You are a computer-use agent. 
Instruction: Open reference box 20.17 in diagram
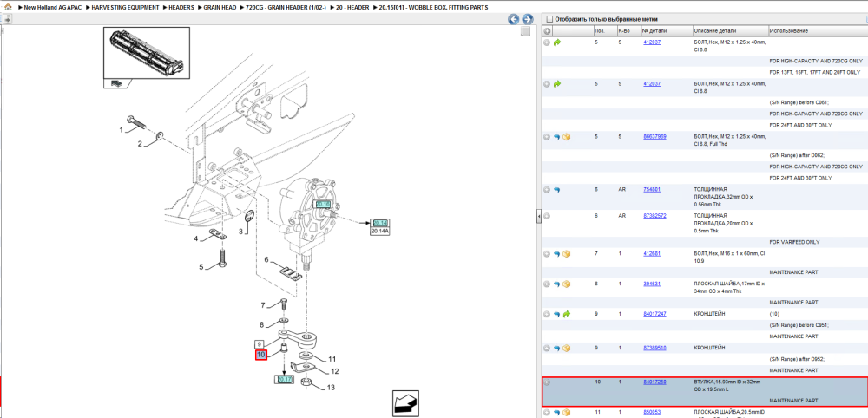pos(285,380)
